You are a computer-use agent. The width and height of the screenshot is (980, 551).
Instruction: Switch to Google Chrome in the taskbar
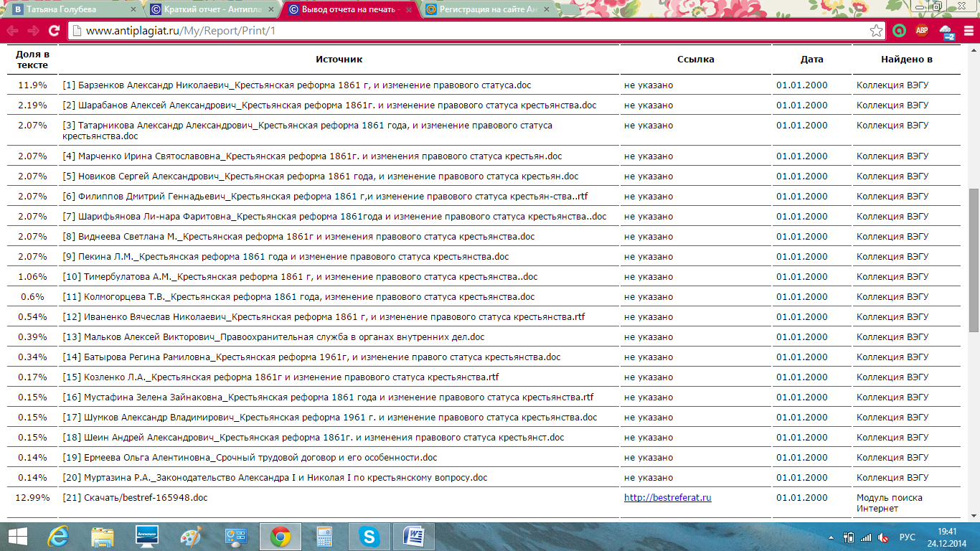click(x=281, y=537)
